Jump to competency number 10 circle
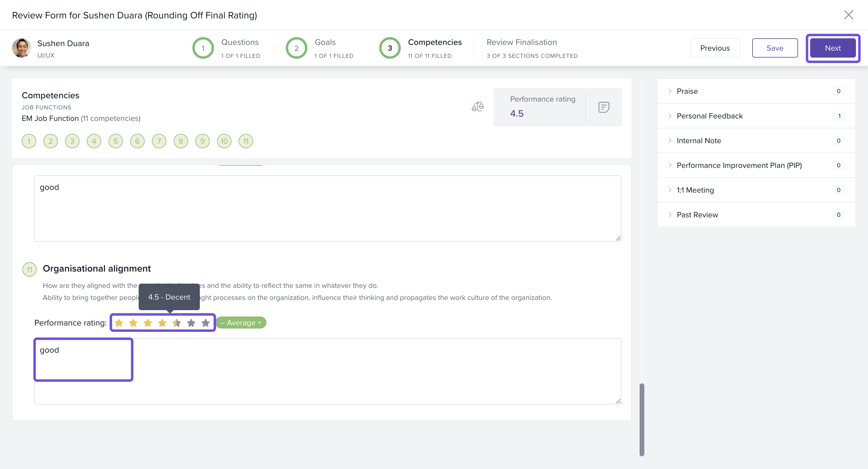Screen dimensions: 868x469 [224, 141]
